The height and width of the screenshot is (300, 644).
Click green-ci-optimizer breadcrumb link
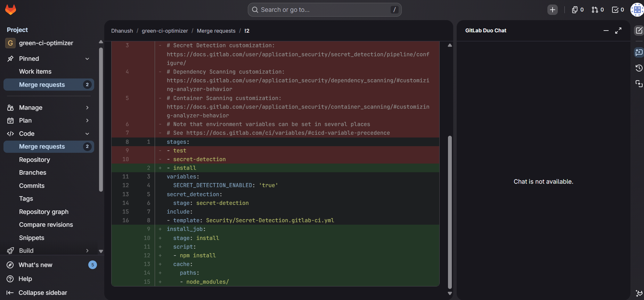pos(165,31)
